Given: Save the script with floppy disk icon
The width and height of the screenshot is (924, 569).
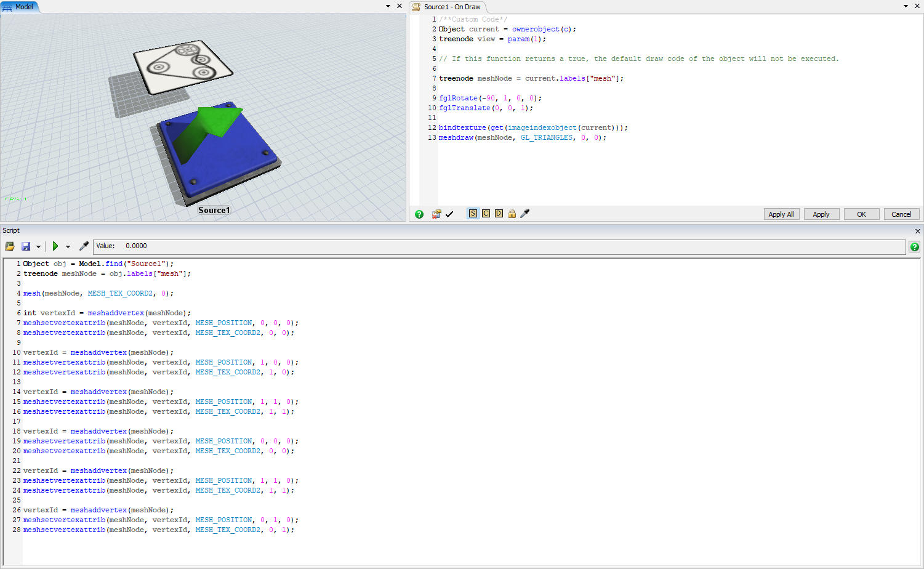Looking at the screenshot, I should point(26,246).
